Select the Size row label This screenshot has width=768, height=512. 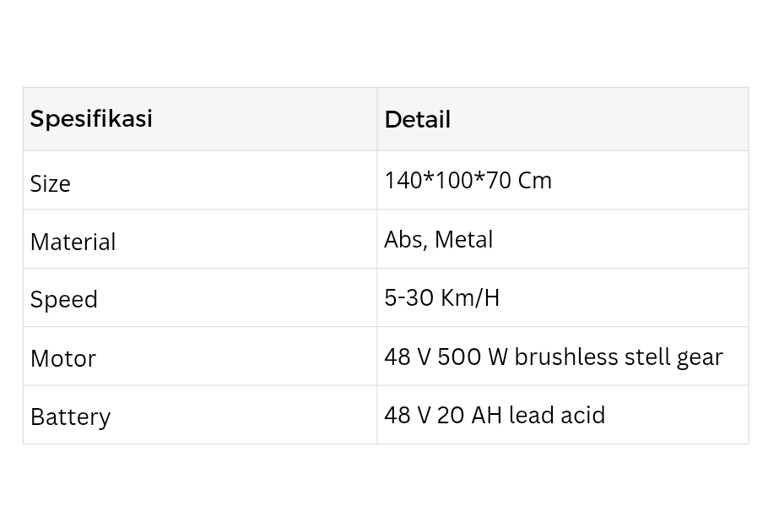tap(50, 184)
